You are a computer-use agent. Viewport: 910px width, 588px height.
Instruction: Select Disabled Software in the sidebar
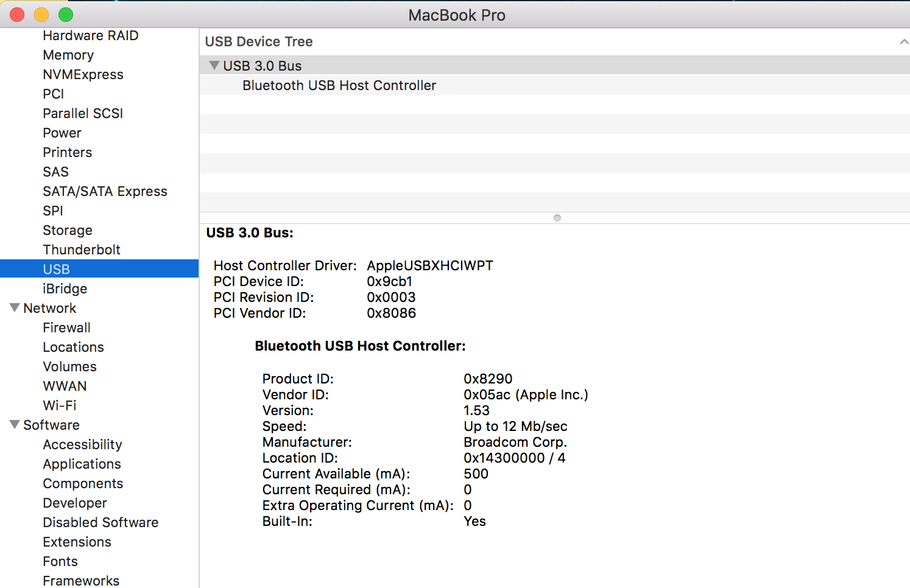(x=101, y=522)
